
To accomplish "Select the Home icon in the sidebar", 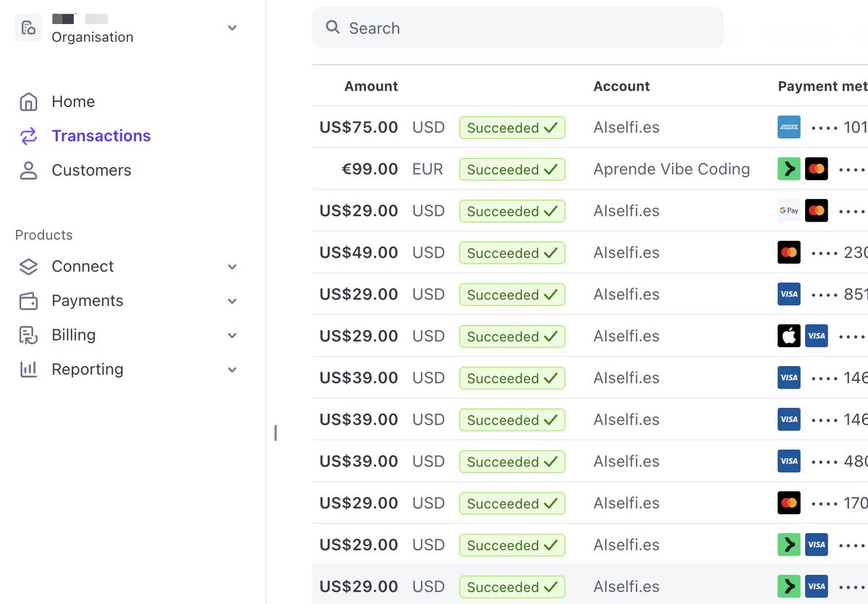I will 29,101.
